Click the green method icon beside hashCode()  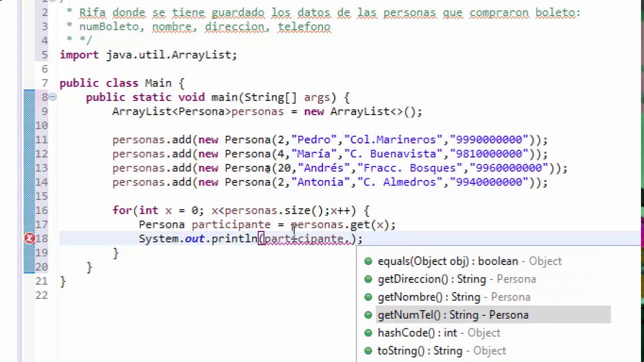[368, 333]
